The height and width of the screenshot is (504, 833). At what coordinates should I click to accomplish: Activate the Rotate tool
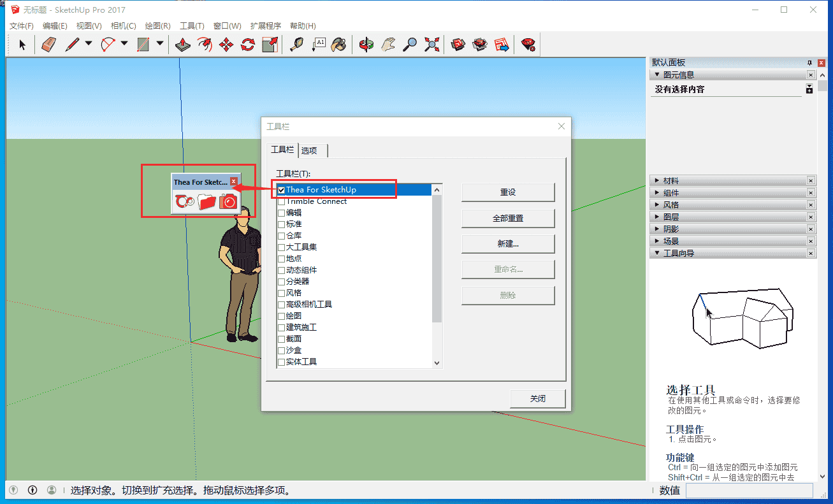pos(248,45)
